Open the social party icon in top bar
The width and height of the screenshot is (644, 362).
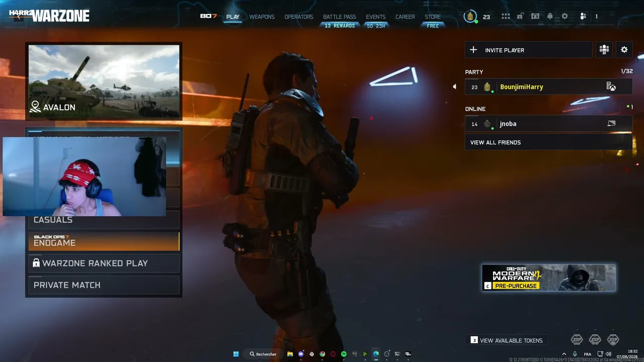(583, 17)
